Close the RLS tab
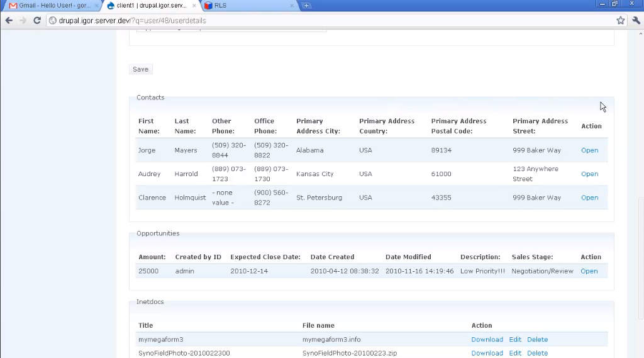The width and height of the screenshot is (644, 358). click(x=292, y=5)
